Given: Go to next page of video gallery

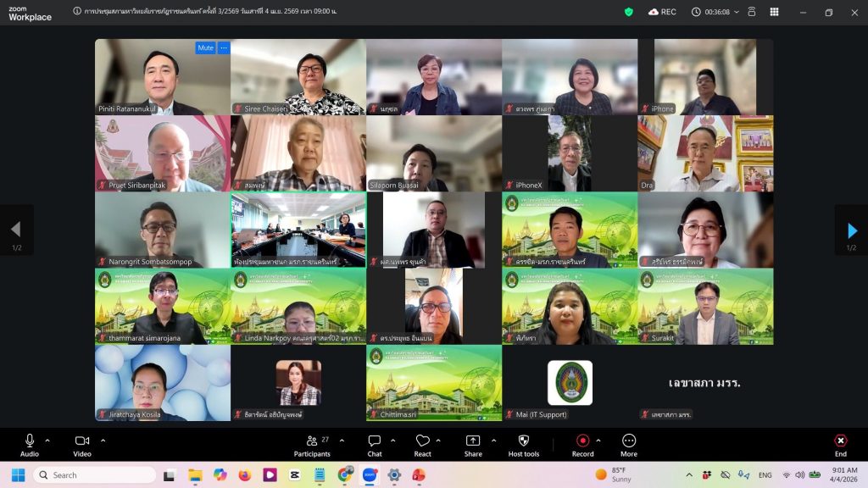Looking at the screenshot, I should [x=852, y=230].
